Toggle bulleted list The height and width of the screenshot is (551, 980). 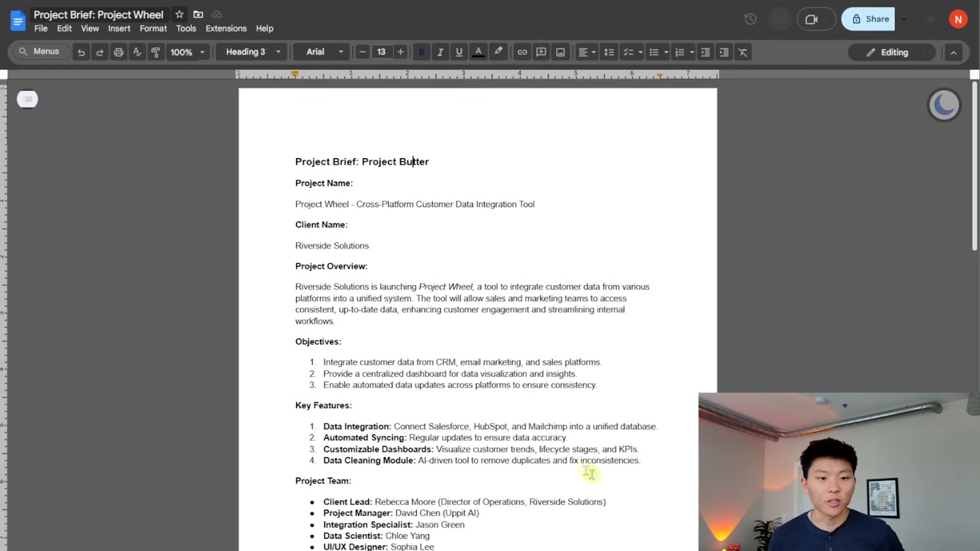click(x=654, y=52)
